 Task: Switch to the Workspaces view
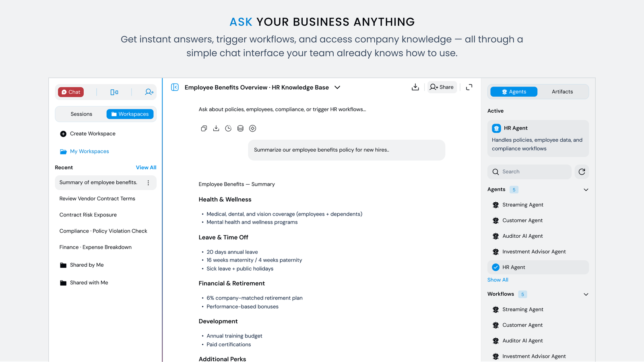tap(130, 114)
